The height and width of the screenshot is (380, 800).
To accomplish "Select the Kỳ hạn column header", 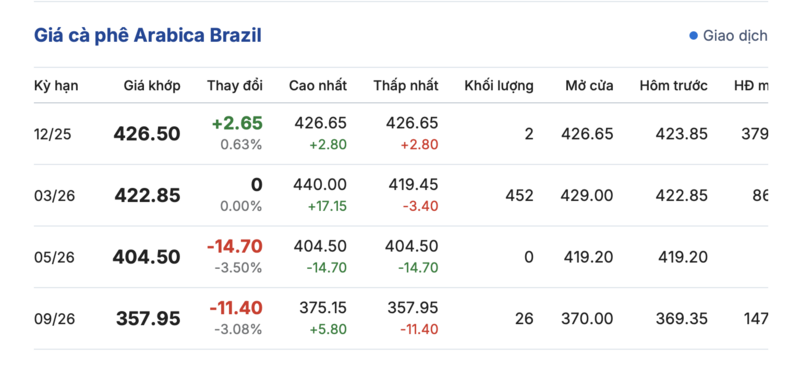I will pos(56,86).
